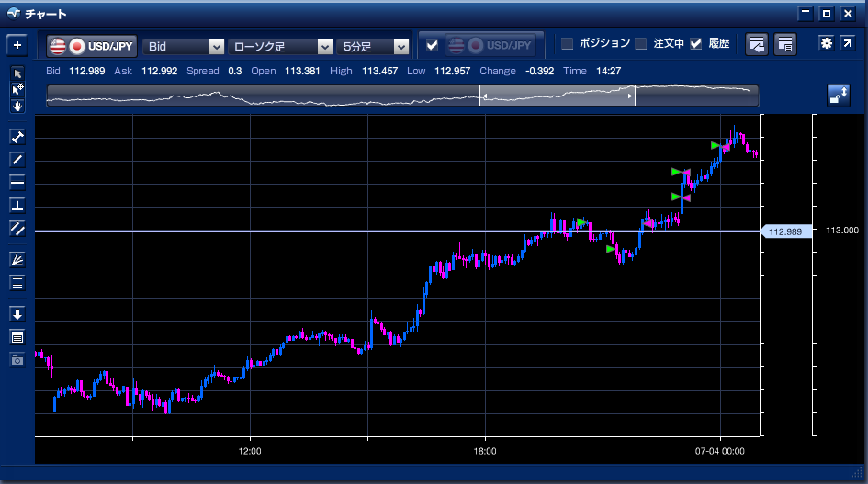Click the 113.000 price axis label

842,230
